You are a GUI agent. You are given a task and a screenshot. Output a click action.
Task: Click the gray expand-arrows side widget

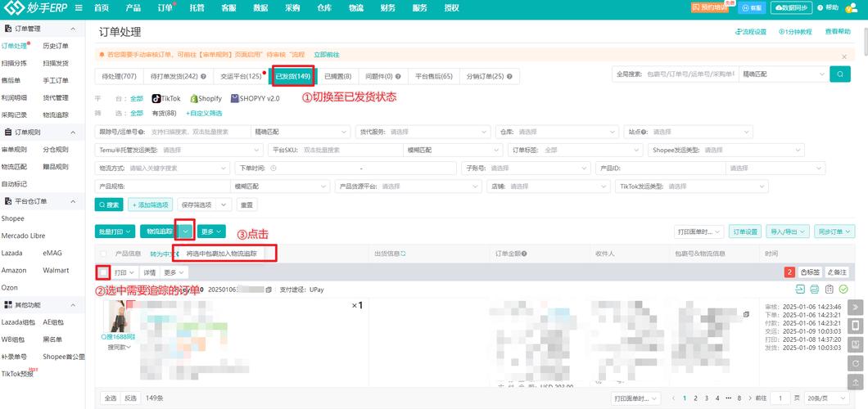tap(855, 308)
